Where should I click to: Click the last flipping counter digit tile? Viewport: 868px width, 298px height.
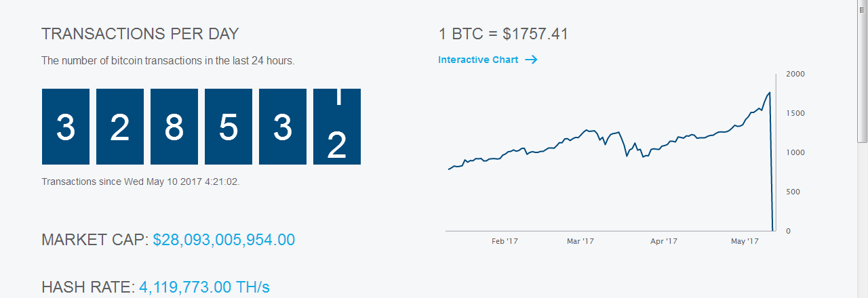pyautogui.click(x=337, y=127)
